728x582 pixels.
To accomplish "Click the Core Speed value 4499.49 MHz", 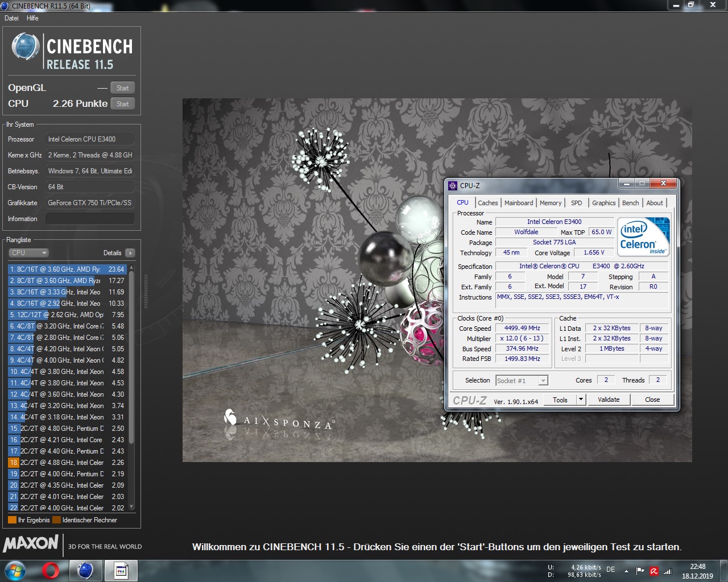I will click(522, 328).
